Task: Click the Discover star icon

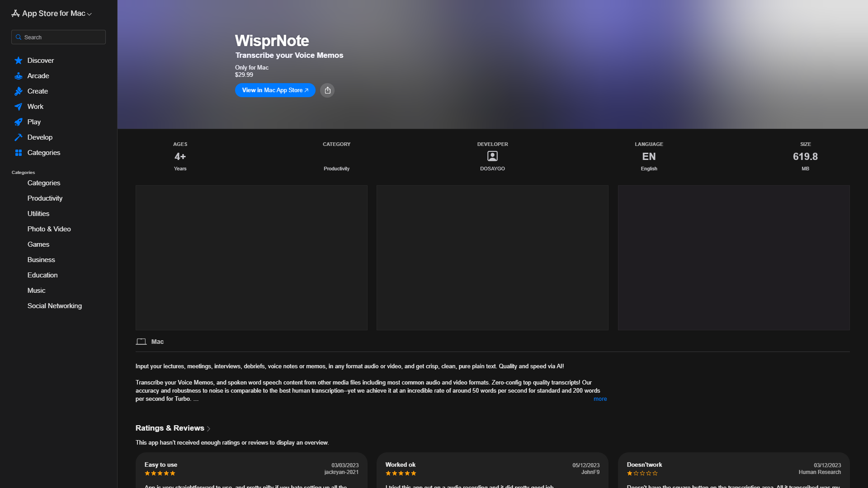Action: coord(19,61)
